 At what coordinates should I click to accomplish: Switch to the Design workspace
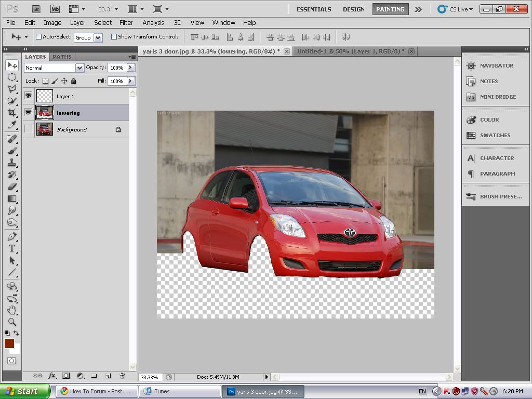(353, 9)
